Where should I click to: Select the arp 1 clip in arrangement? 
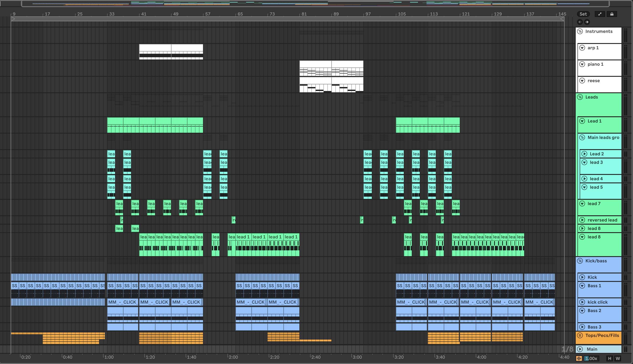pyautogui.click(x=155, y=52)
